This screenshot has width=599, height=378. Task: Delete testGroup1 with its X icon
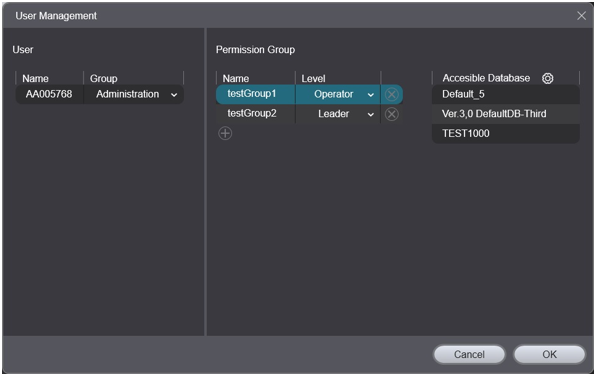pyautogui.click(x=392, y=94)
